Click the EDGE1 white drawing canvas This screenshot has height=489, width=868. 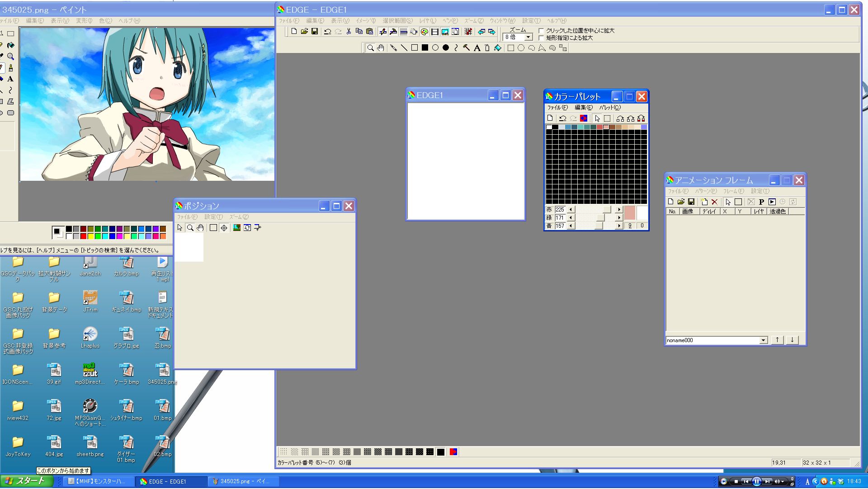click(466, 161)
